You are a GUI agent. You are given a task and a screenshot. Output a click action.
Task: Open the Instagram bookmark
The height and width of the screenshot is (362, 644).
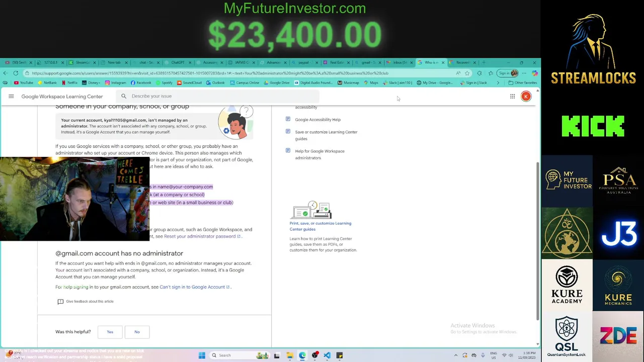(x=116, y=82)
